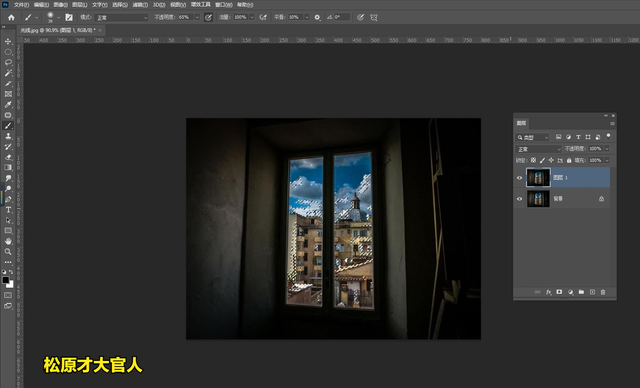The height and width of the screenshot is (388, 640).
Task: Open the 编辑 menu
Action: coord(41,5)
